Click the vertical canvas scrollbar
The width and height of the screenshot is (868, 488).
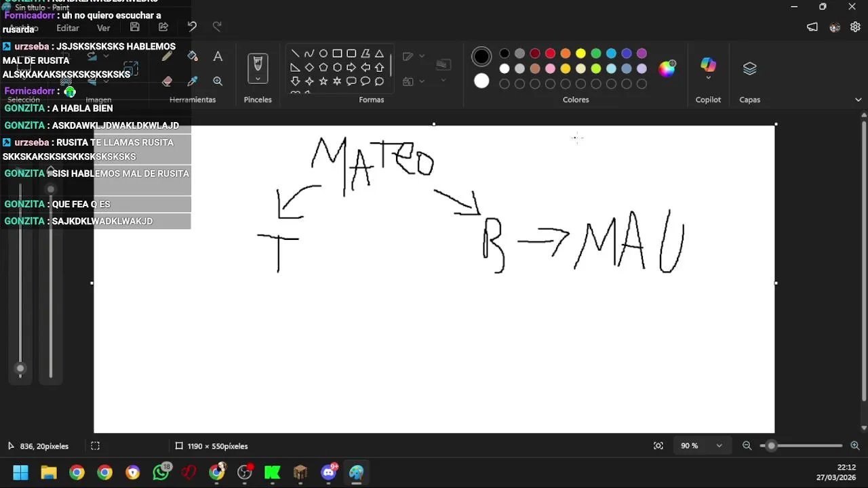point(864,261)
